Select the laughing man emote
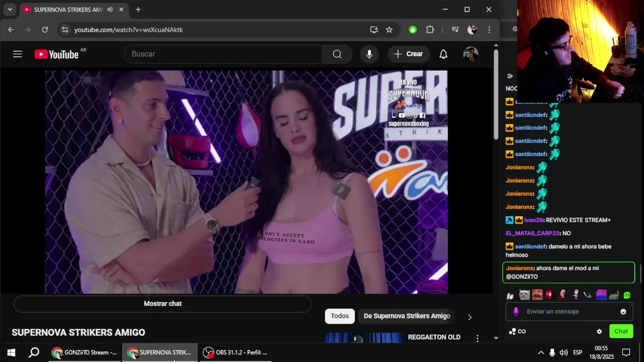This screenshot has width=644, height=362. click(537, 295)
